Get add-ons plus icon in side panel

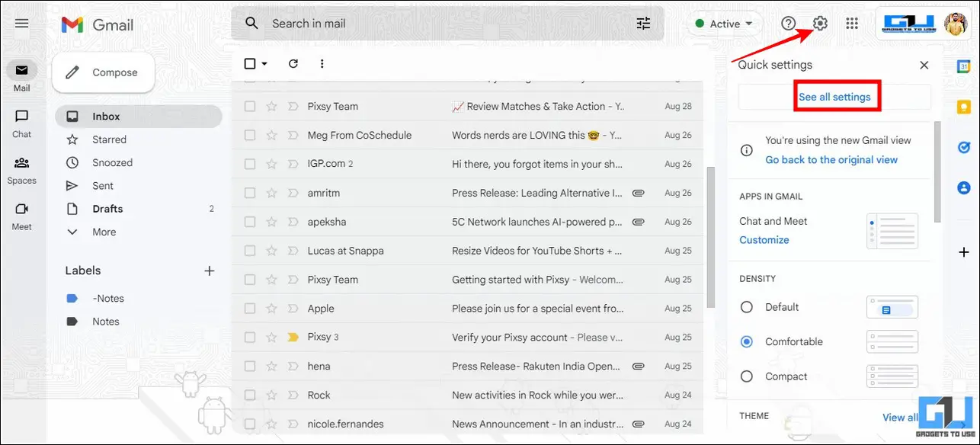click(963, 251)
